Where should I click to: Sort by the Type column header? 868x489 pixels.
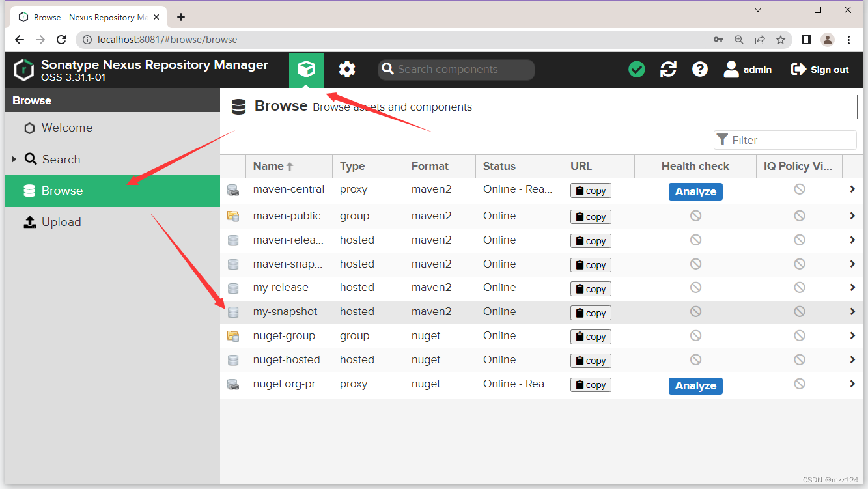point(368,166)
